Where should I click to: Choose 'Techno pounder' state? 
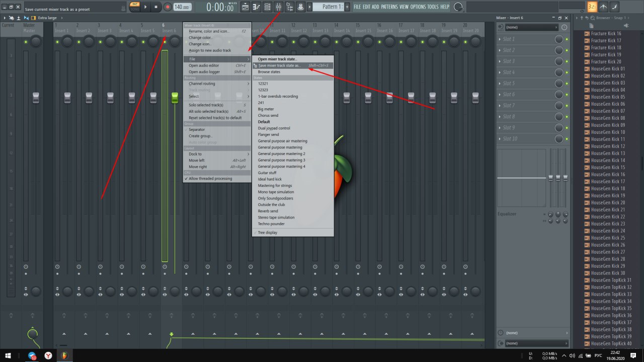point(292,224)
